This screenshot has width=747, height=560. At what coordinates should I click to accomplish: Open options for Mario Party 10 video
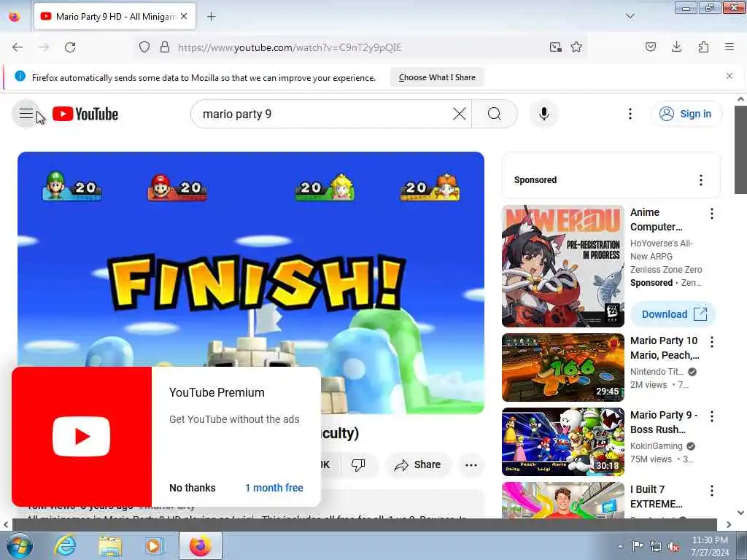pos(711,342)
